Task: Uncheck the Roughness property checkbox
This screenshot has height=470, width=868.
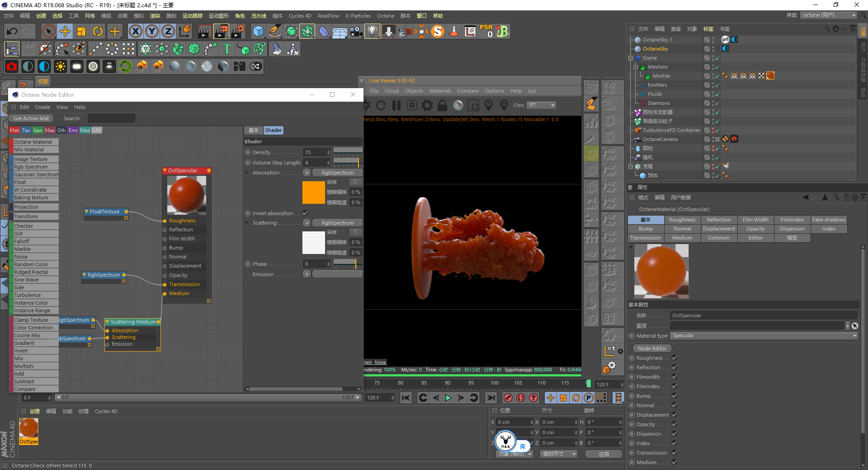Action: pos(675,358)
